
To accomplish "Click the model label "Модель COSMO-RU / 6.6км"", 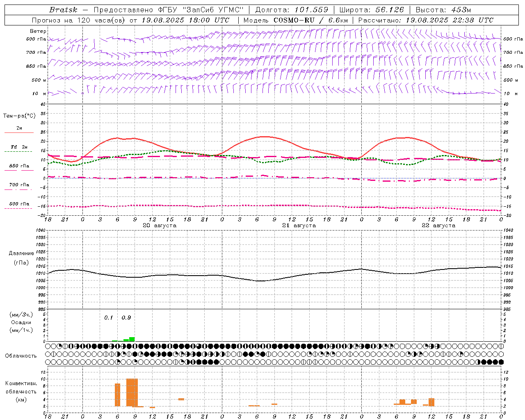I will tap(295, 20).
